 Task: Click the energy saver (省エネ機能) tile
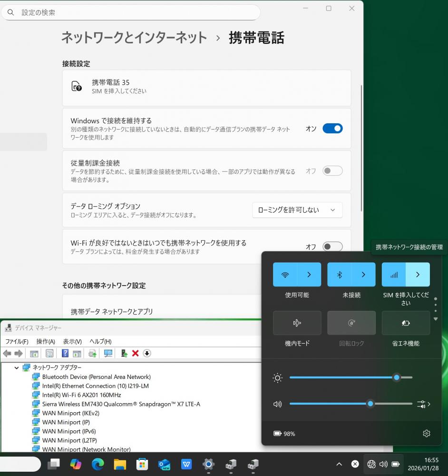[406, 323]
